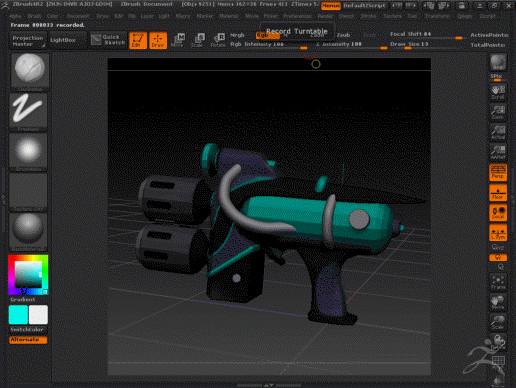Click the Scroll document icon

[498, 92]
